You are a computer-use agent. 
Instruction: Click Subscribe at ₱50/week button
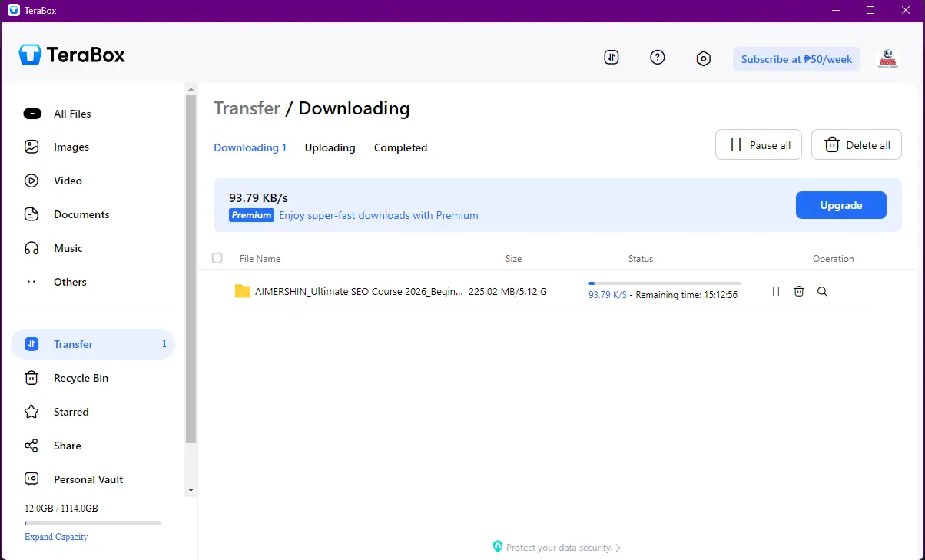coord(797,59)
